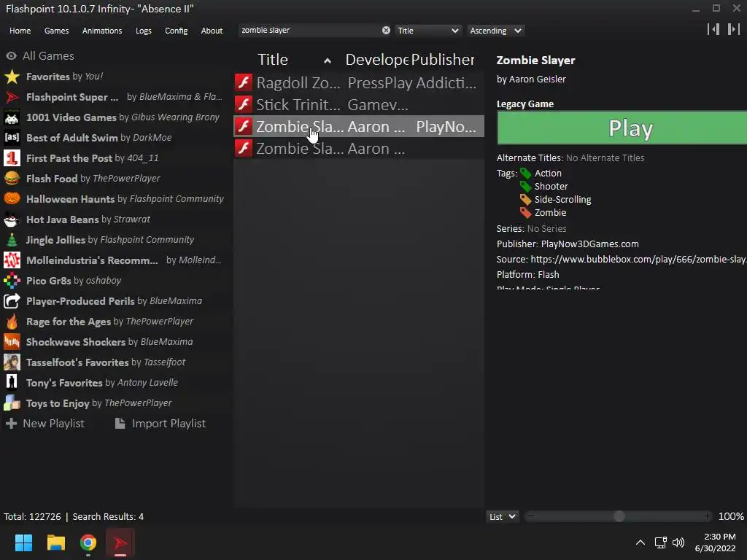Viewport: 747px width, 560px height.
Task: Click the Tony's Favorites playlist icon
Action: [12, 383]
